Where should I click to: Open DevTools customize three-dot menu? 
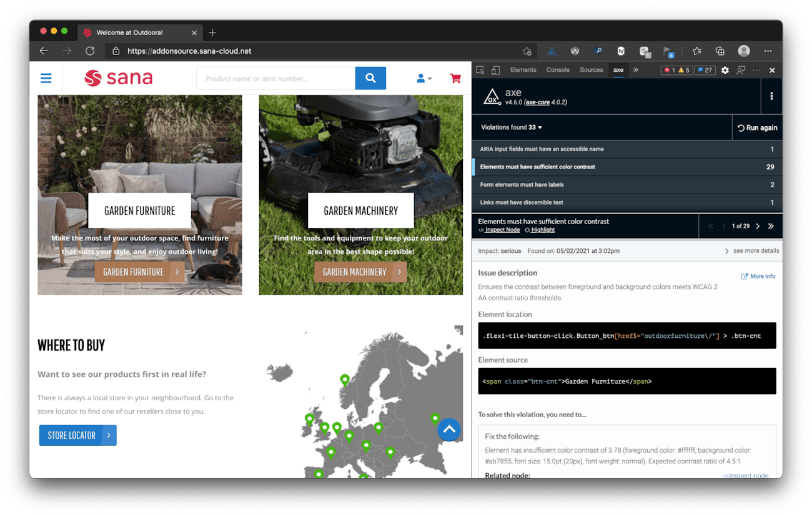click(x=756, y=70)
